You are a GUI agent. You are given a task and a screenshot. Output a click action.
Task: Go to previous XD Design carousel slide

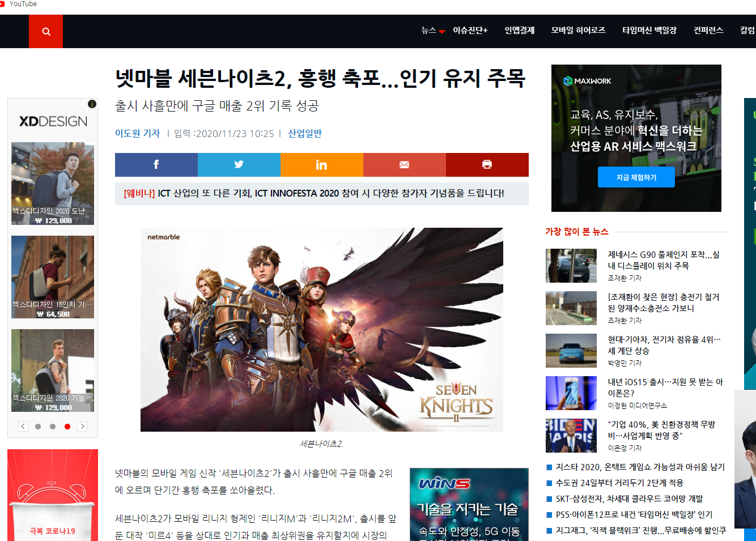point(23,427)
